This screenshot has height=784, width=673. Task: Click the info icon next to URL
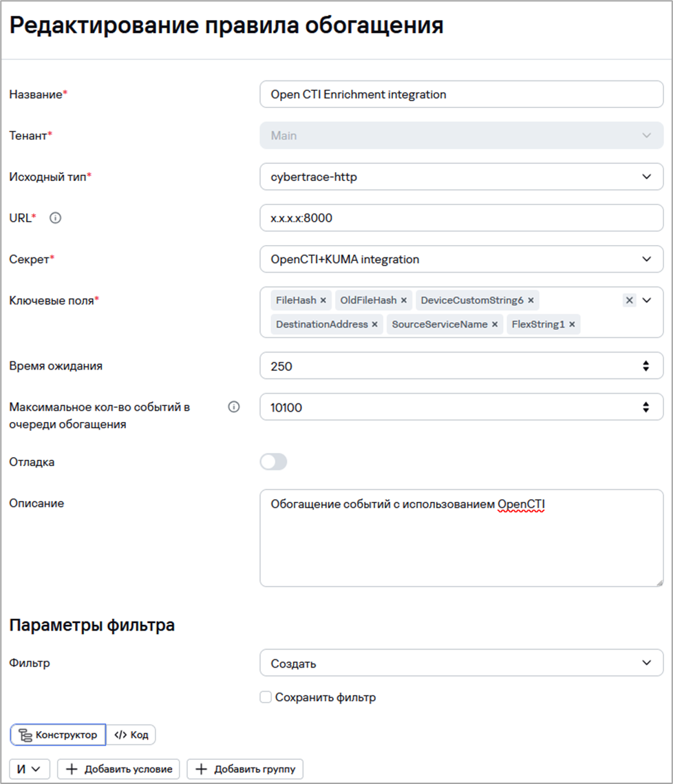click(x=56, y=218)
